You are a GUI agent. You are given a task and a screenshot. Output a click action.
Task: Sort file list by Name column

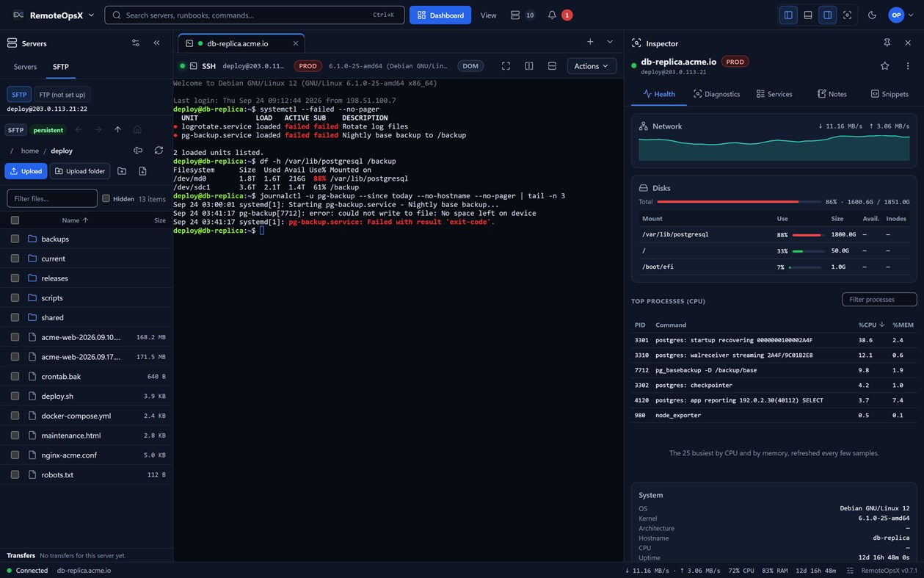pyautogui.click(x=75, y=220)
